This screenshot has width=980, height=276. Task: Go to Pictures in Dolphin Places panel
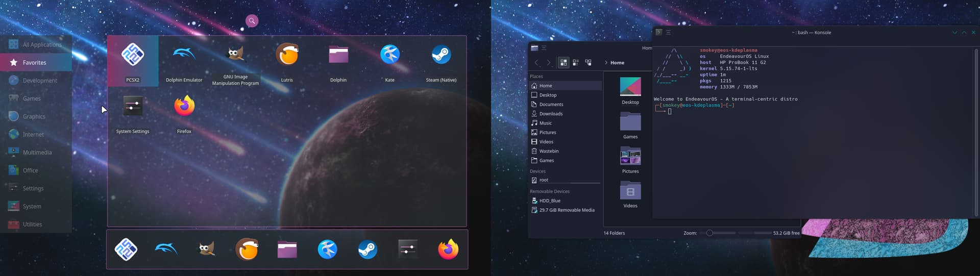pyautogui.click(x=565, y=132)
